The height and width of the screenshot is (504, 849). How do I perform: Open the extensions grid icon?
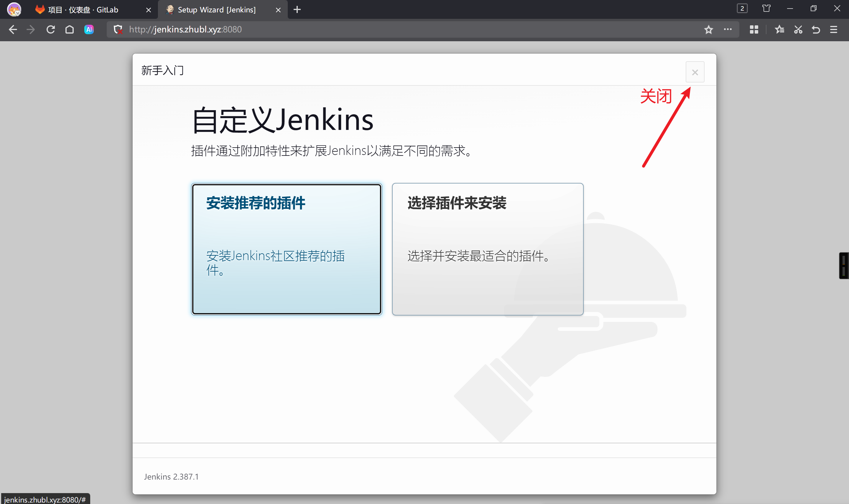[754, 29]
